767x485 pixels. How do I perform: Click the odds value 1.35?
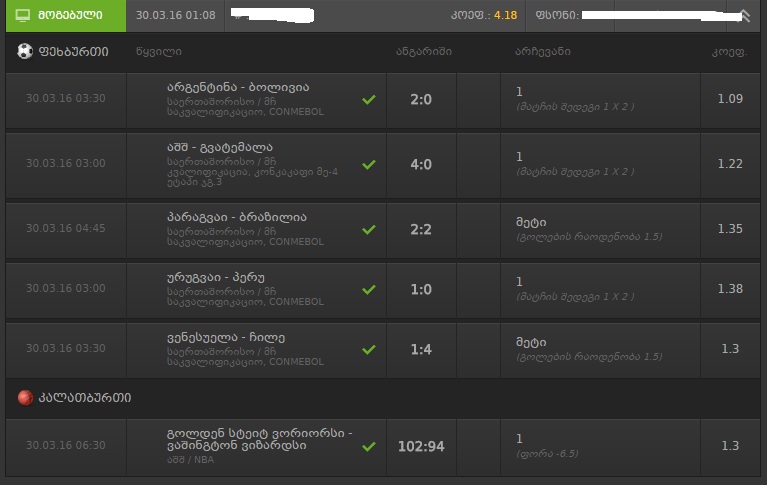[x=730, y=229]
